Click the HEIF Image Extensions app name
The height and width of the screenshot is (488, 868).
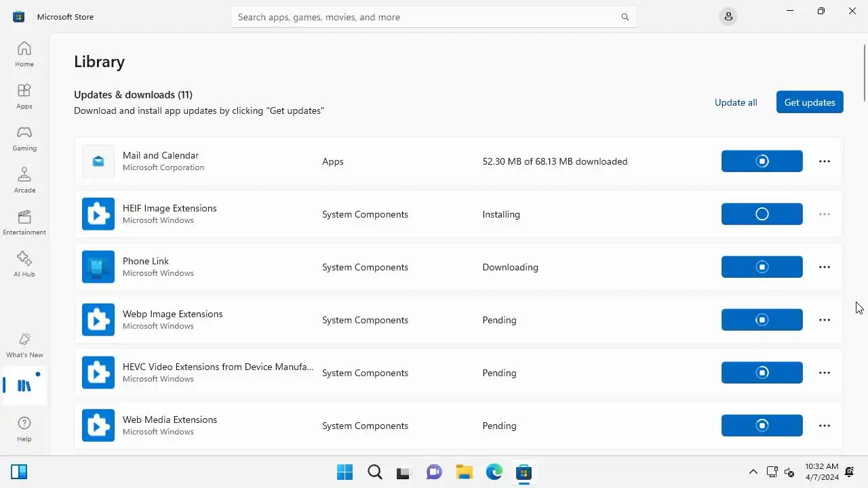pos(170,208)
